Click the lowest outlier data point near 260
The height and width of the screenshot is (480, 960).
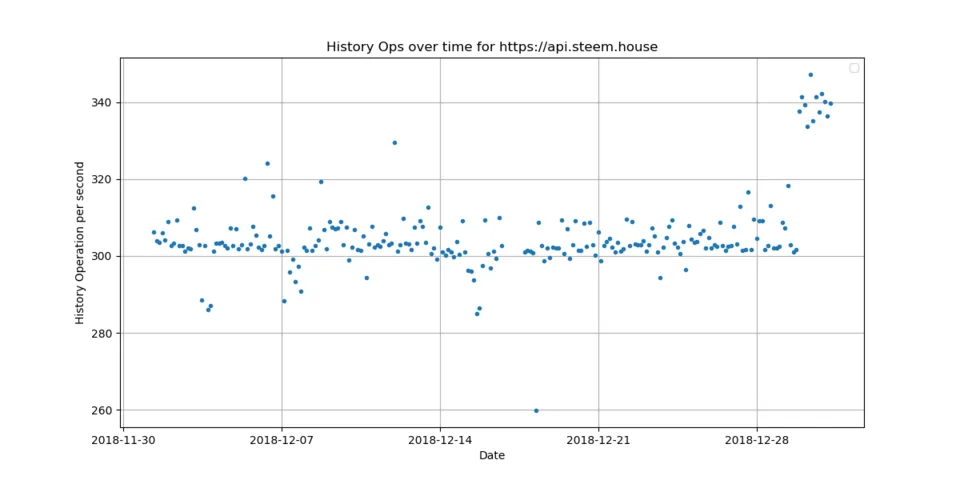[536, 411]
